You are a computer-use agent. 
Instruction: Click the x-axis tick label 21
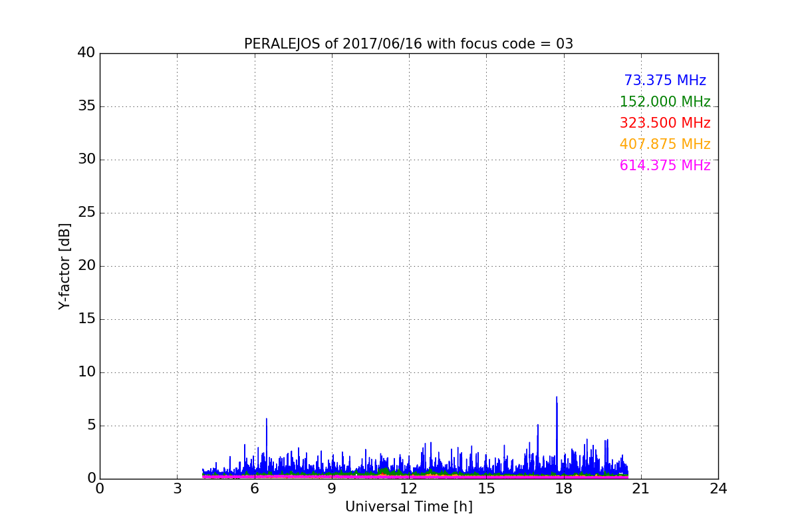click(641, 489)
